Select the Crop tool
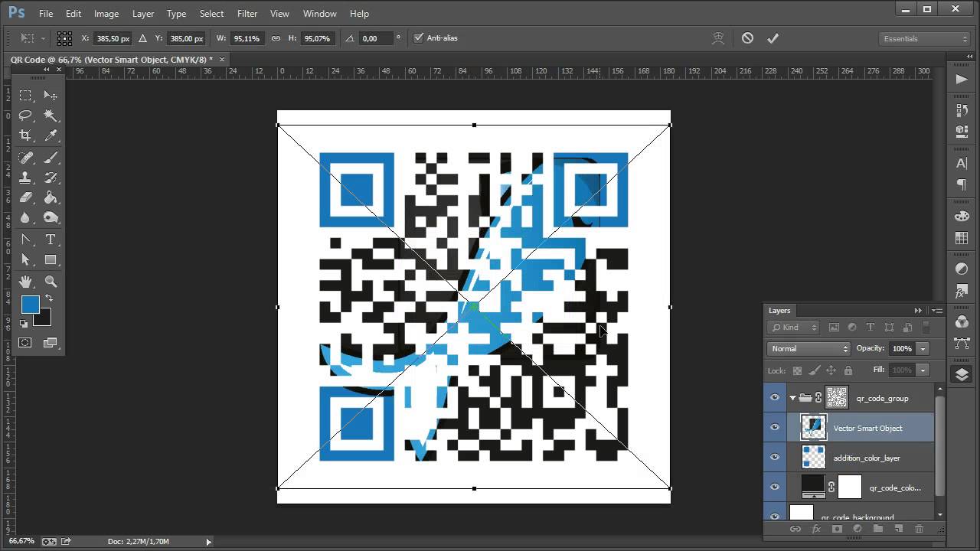980x551 pixels. pyautogui.click(x=25, y=135)
